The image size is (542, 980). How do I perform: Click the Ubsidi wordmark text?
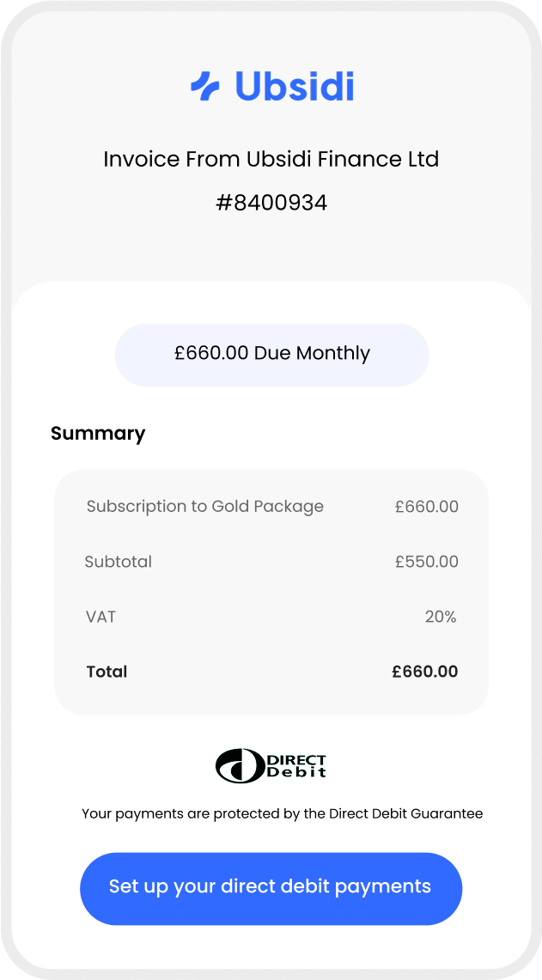[294, 87]
